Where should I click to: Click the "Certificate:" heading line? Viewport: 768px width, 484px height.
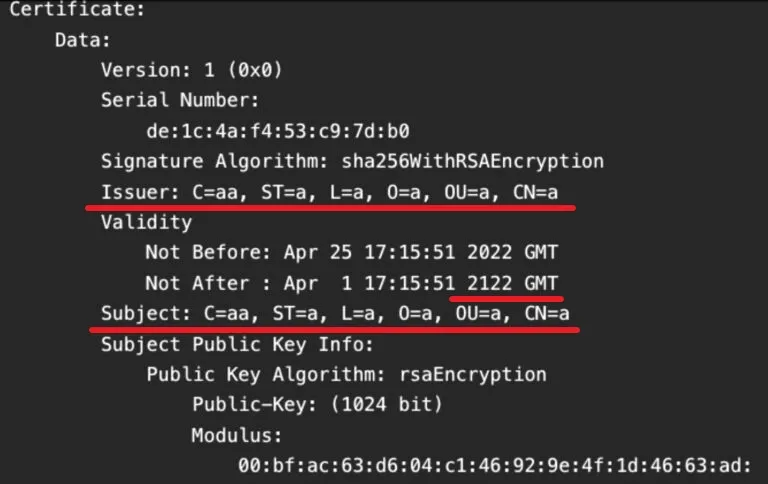[77, 12]
